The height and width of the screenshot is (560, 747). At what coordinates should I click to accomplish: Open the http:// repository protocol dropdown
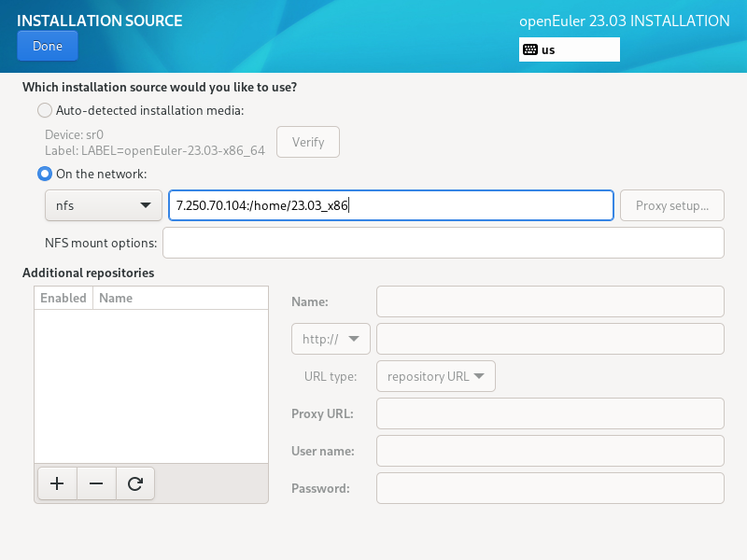click(x=331, y=339)
